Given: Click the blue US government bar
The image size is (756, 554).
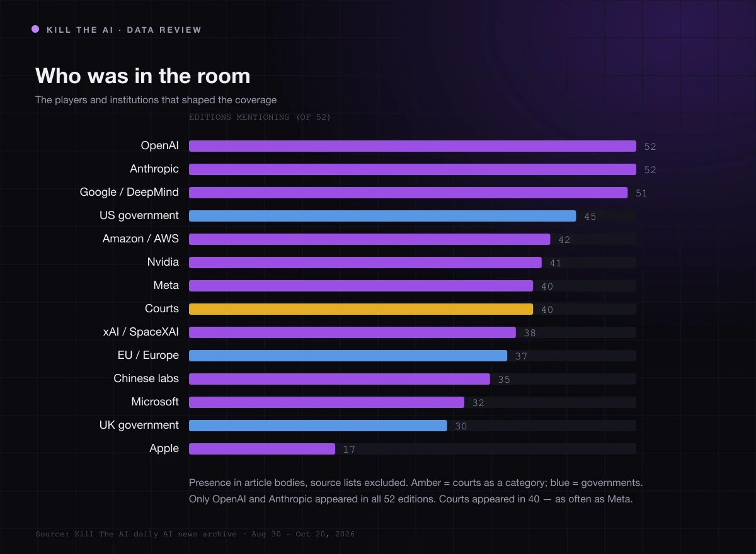Looking at the screenshot, I should 382,216.
